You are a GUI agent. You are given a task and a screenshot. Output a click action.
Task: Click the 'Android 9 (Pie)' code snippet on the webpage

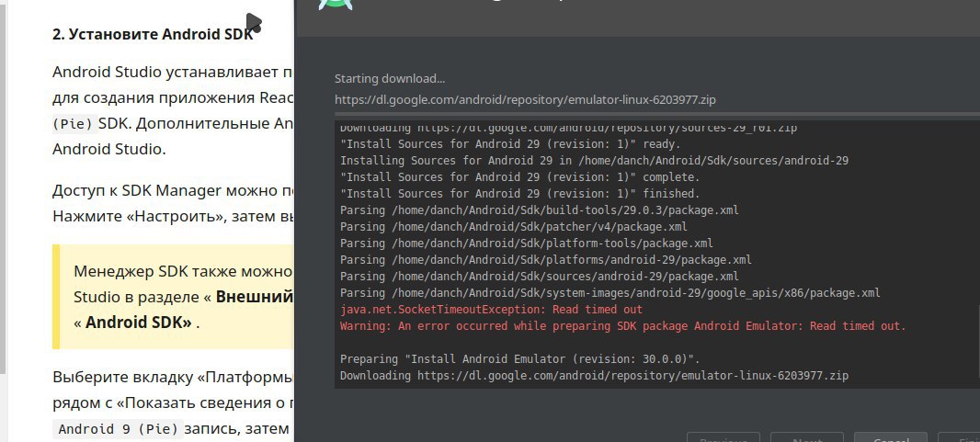coord(118,429)
